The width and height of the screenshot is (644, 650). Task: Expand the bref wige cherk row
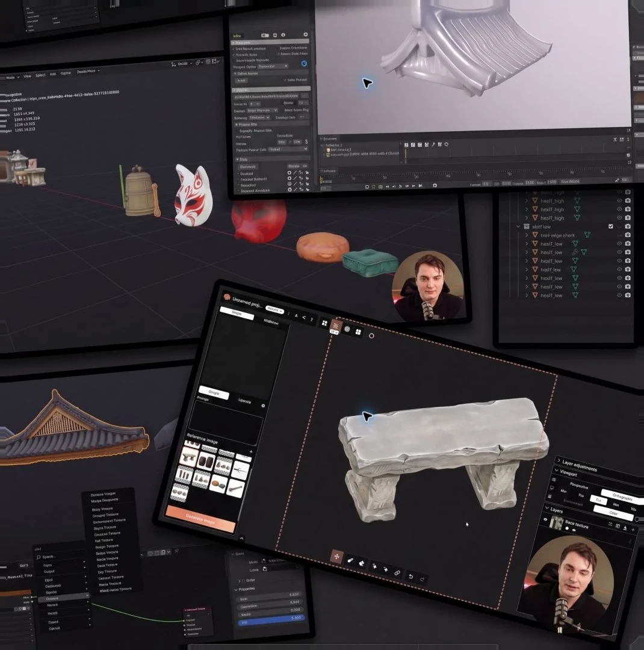(527, 235)
